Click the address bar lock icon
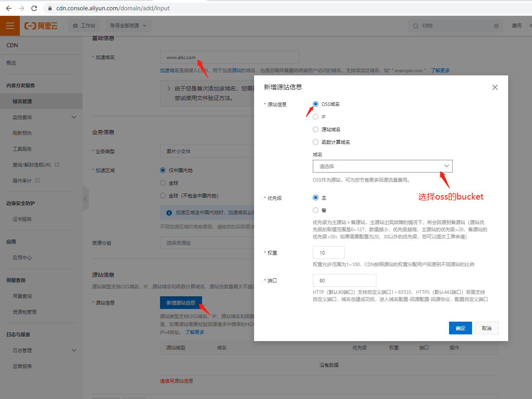The image size is (532, 399). coord(50,8)
